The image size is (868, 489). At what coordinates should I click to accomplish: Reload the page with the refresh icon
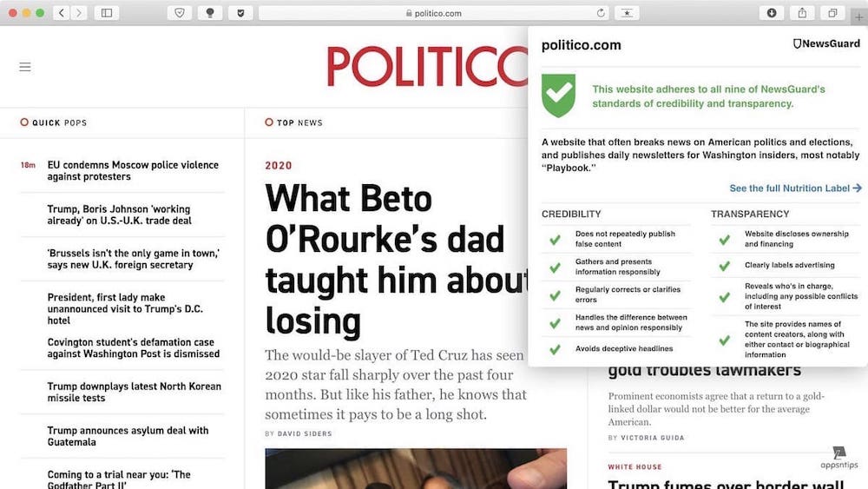(601, 13)
